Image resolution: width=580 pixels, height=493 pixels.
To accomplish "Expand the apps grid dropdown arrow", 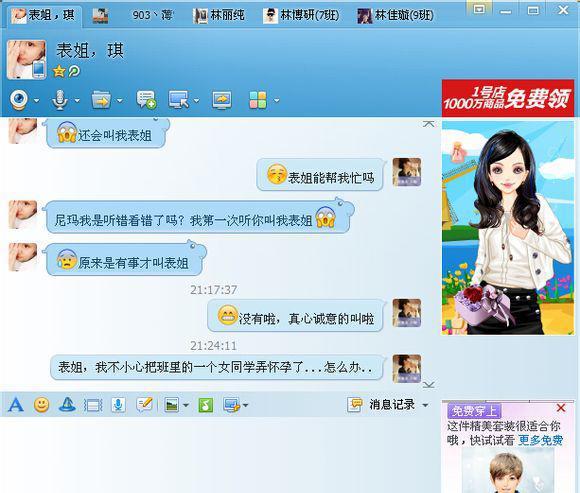I will click(x=277, y=100).
